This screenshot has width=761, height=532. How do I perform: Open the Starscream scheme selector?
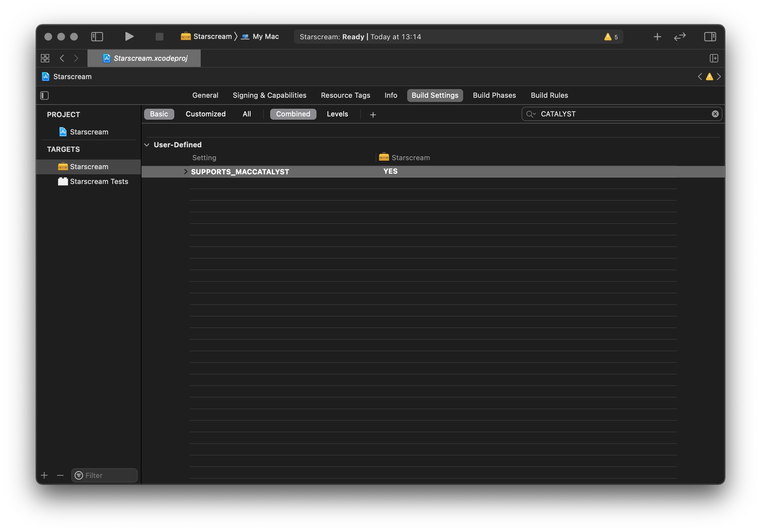206,36
